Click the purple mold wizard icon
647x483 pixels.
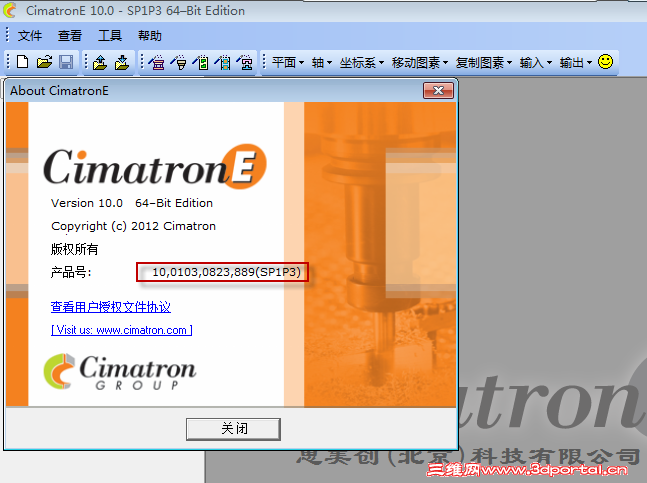tap(156, 62)
